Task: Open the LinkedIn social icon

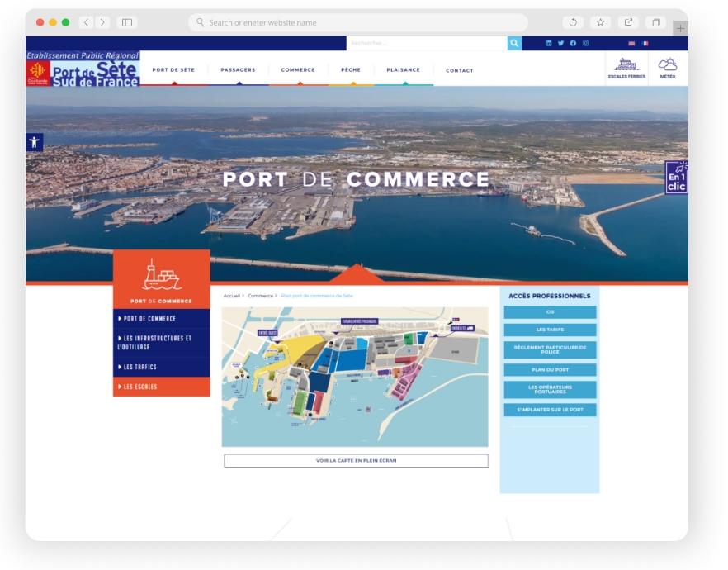Action: pyautogui.click(x=549, y=43)
